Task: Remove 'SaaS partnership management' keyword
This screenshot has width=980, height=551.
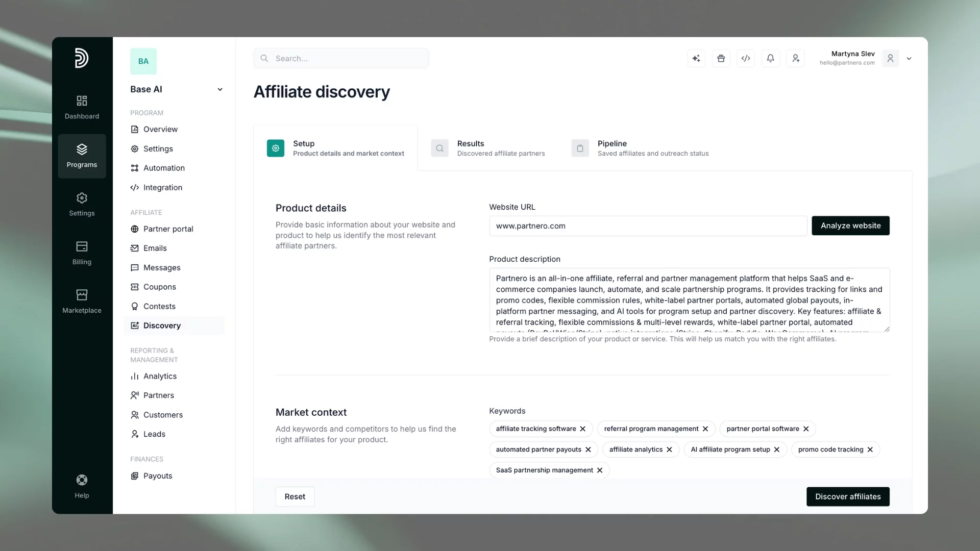Action: (x=600, y=470)
